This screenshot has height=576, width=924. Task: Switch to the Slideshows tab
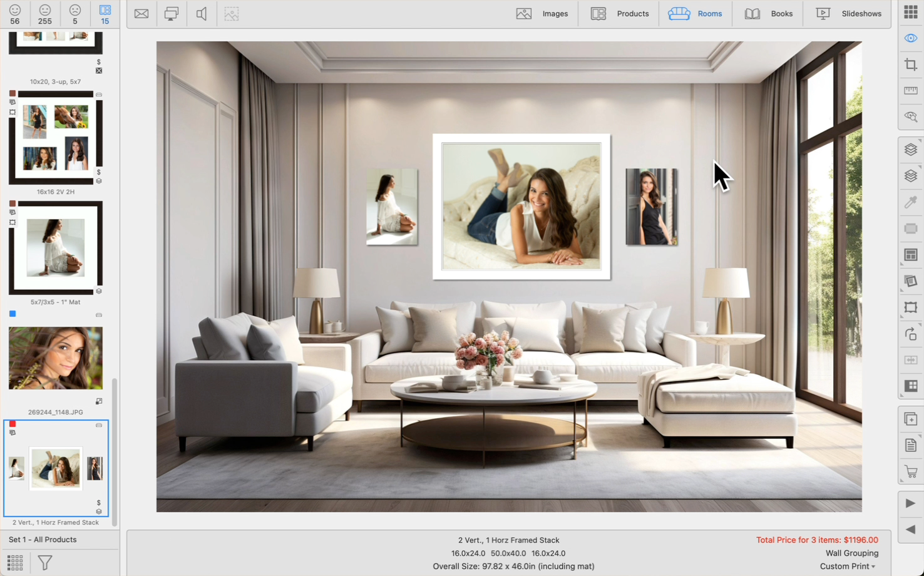point(849,14)
